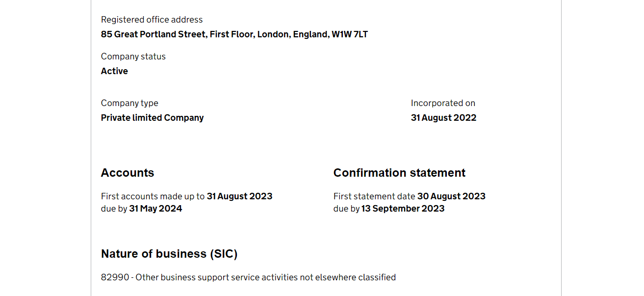The width and height of the screenshot is (644, 296).
Task: Select the Active status value
Action: 114,71
